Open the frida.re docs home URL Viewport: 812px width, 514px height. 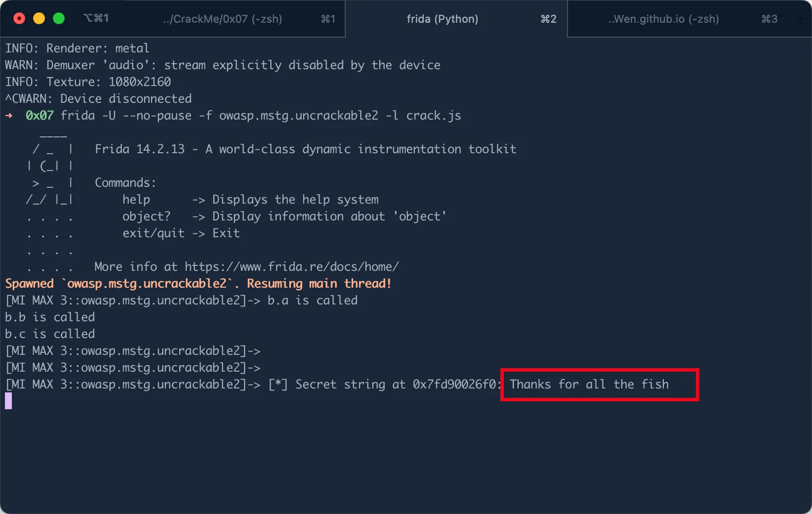click(x=291, y=267)
